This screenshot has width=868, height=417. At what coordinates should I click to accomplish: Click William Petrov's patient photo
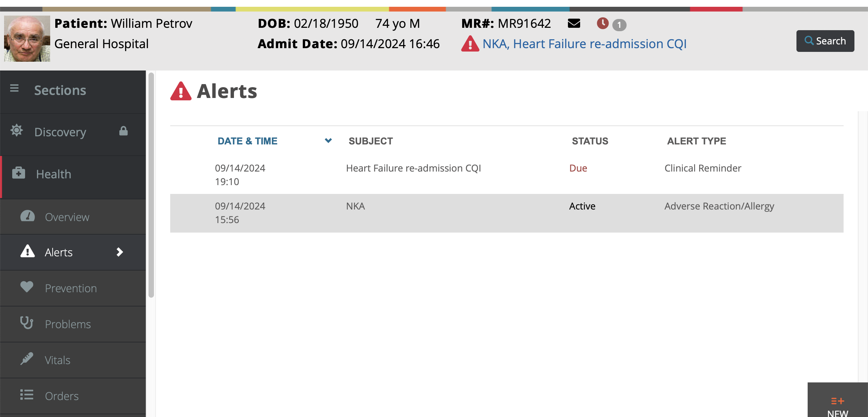[x=27, y=39]
